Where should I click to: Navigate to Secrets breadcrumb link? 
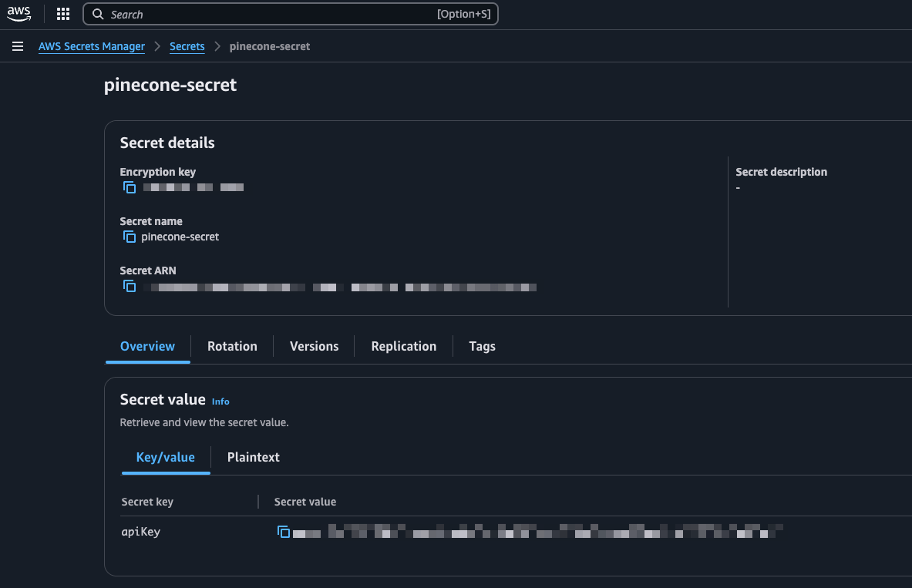pos(187,46)
